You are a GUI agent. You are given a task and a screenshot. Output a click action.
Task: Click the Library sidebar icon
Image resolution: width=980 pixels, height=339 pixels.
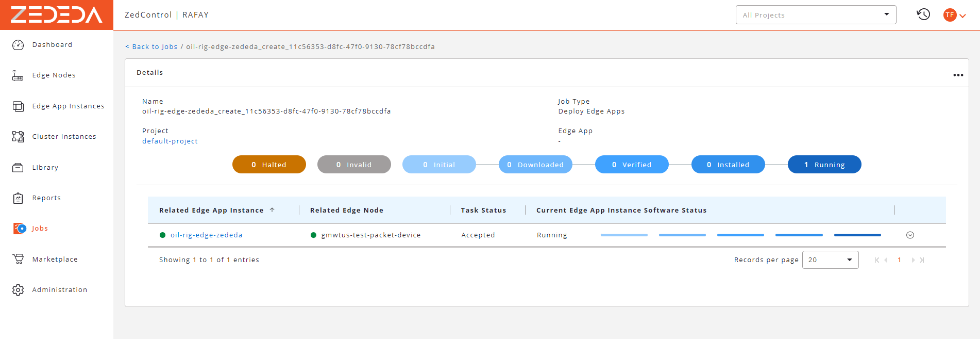[x=18, y=168]
